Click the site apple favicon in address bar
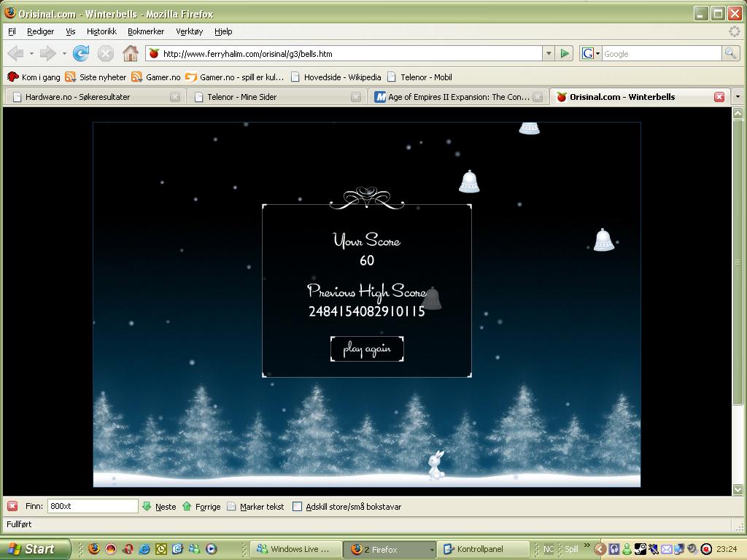Image resolution: width=747 pixels, height=560 pixels. coord(153,53)
